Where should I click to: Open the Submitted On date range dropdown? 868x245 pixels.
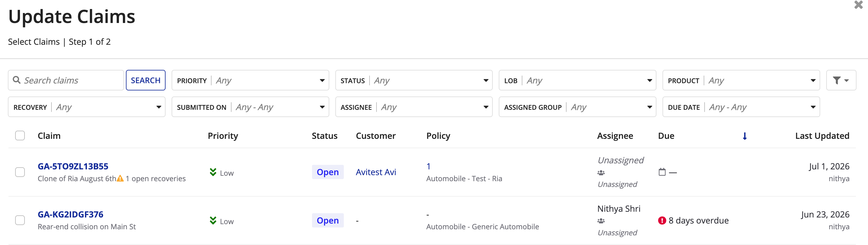[250, 107]
